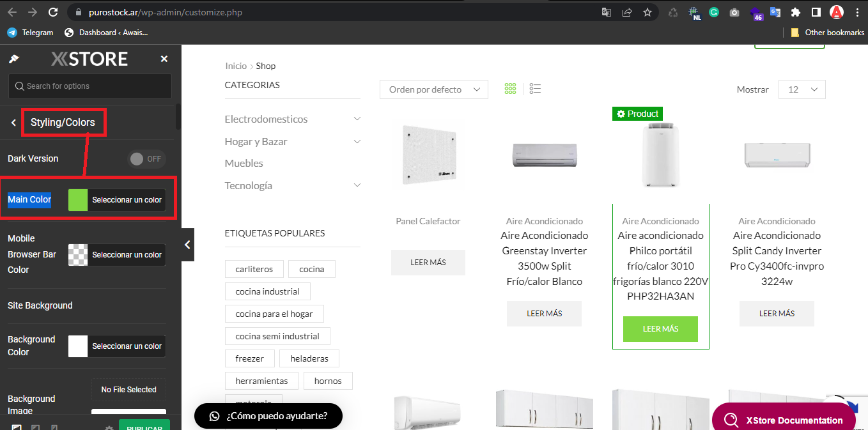Open publish settings gear
This screenshot has height=430, width=868.
point(109,428)
